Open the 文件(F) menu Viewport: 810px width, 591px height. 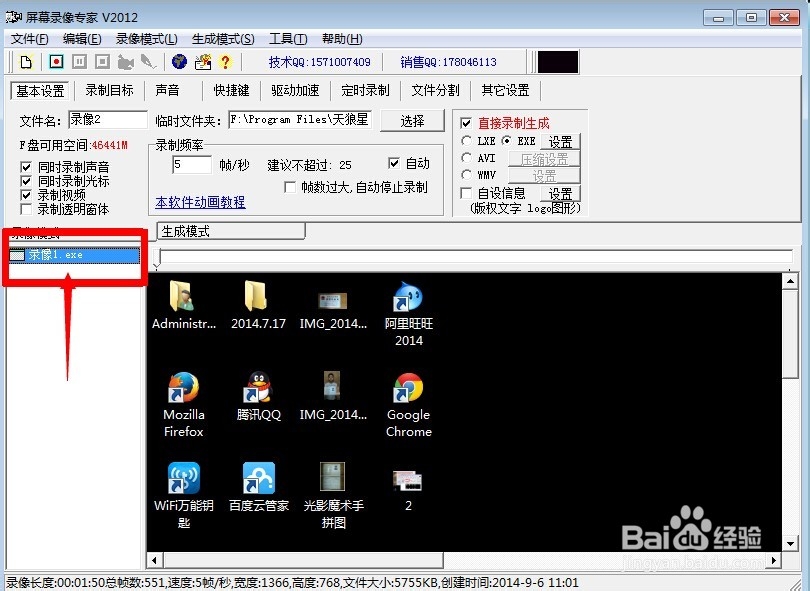pos(30,39)
